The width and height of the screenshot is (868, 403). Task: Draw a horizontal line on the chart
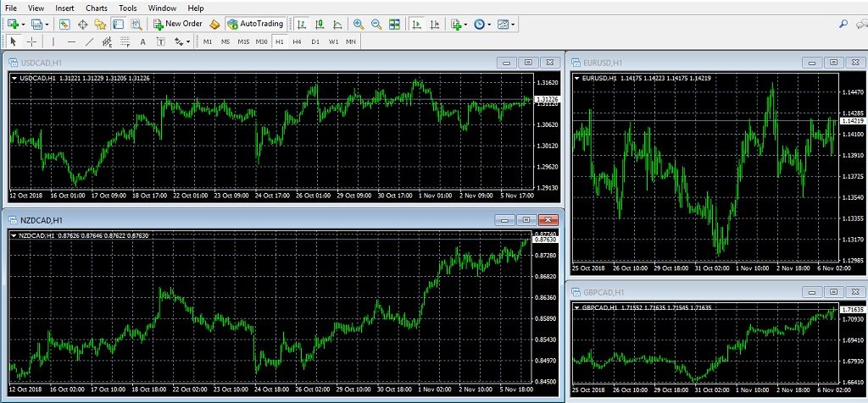point(70,41)
